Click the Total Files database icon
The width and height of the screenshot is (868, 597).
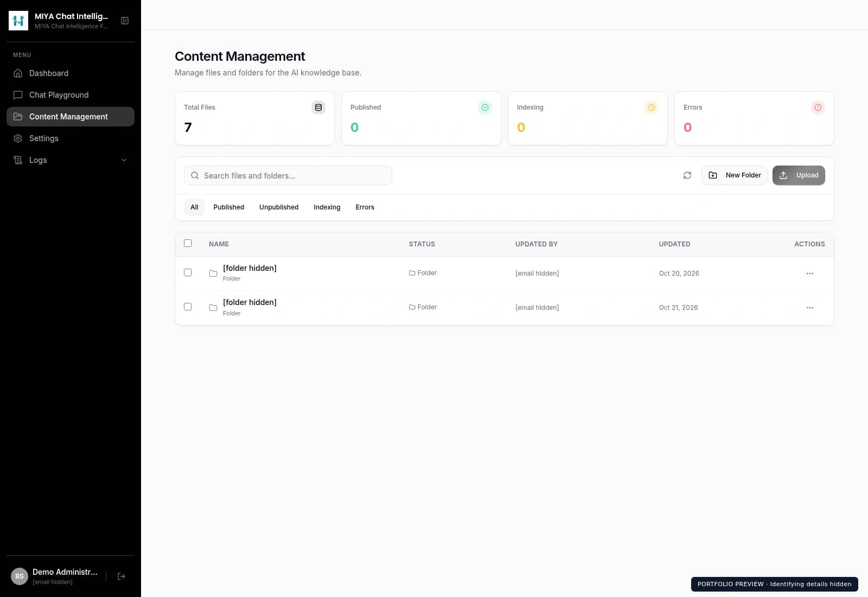pyautogui.click(x=318, y=107)
